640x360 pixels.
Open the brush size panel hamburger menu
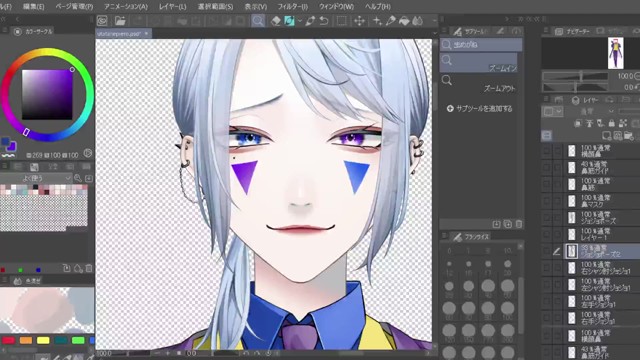pos(444,236)
